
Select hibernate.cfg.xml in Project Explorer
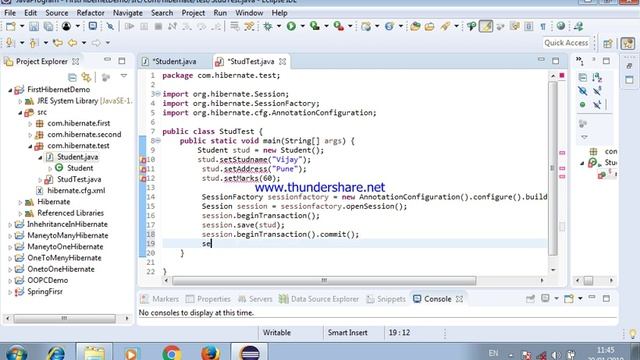pos(76,191)
